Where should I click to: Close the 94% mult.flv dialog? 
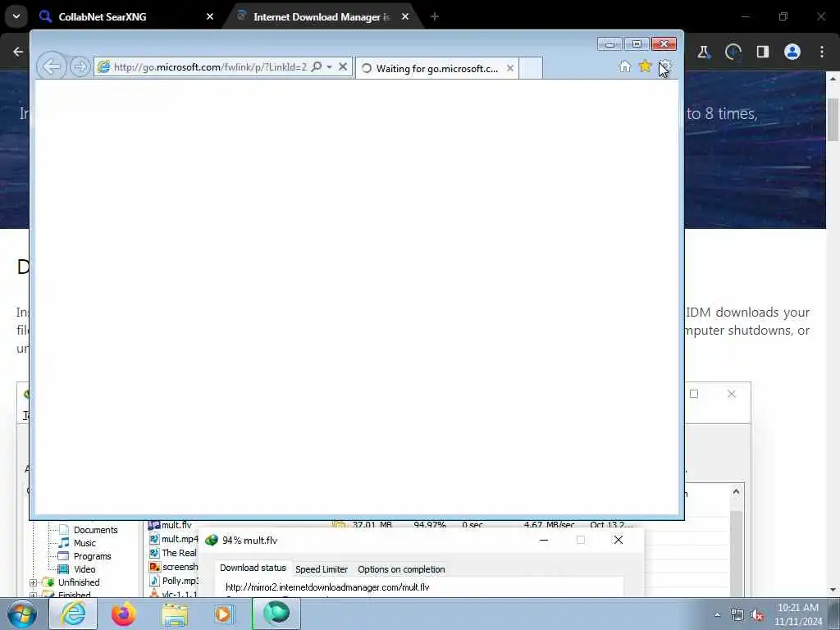619,540
